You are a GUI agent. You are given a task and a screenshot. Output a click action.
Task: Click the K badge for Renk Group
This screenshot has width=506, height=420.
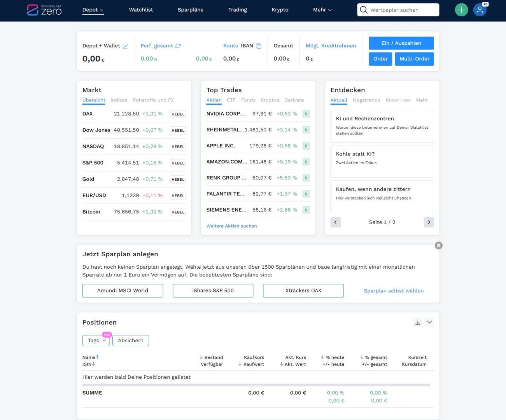click(306, 178)
